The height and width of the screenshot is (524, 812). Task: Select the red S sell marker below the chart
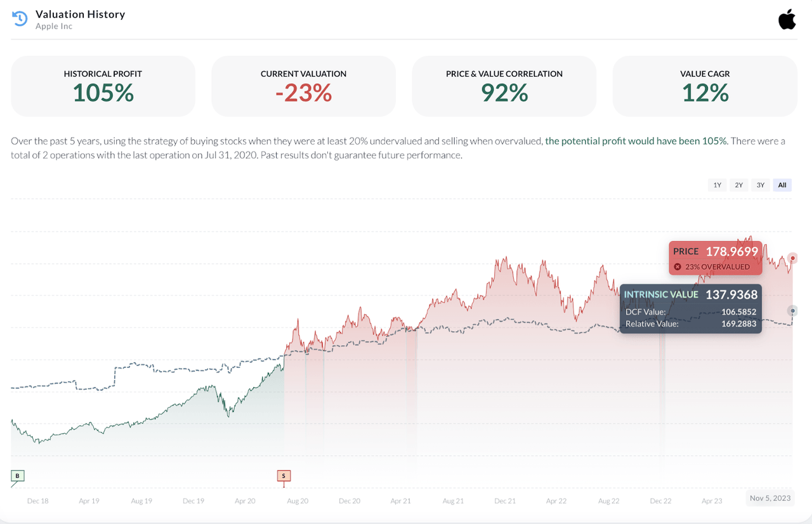coord(283,476)
